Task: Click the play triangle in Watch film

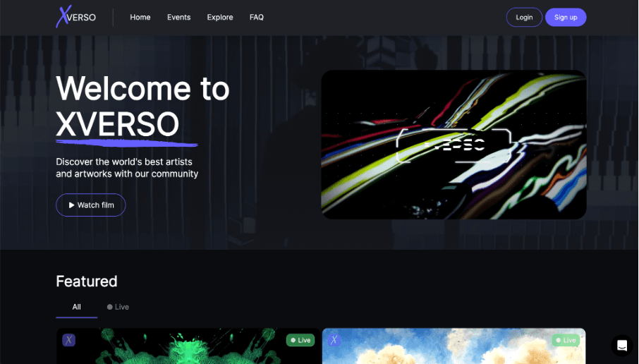Action: click(x=71, y=205)
